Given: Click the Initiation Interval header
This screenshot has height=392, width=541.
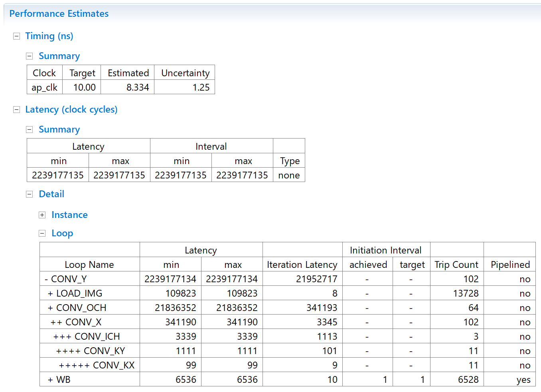Looking at the screenshot, I should tap(386, 250).
